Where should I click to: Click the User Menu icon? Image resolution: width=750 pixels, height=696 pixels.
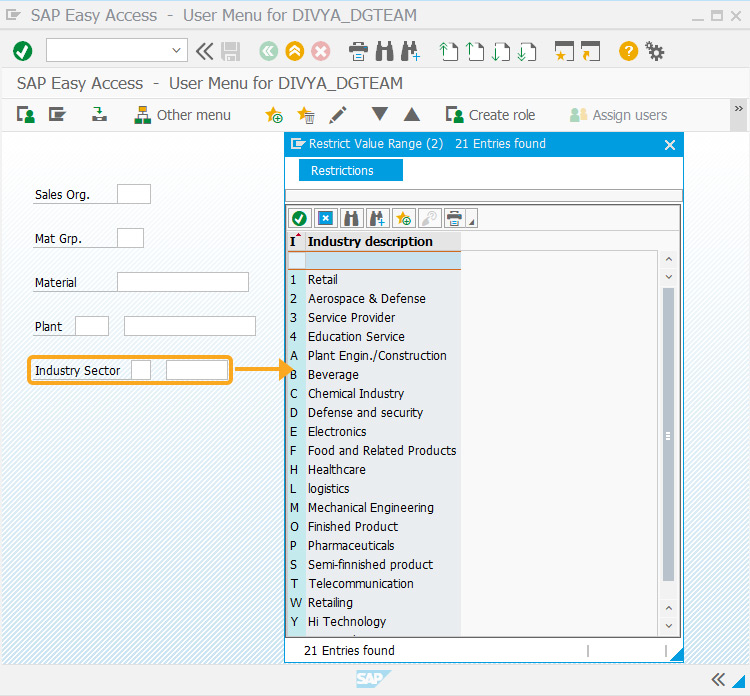(x=25, y=115)
